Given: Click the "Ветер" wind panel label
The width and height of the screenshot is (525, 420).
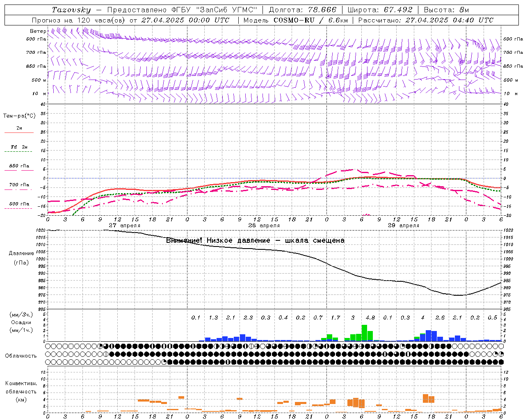Looking at the screenshot, I should [38, 31].
